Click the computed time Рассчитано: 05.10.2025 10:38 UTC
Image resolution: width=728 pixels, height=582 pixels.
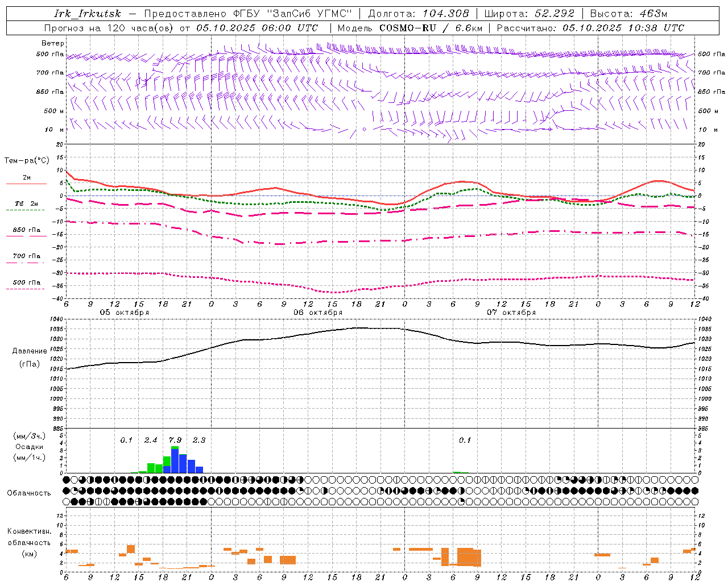(x=590, y=28)
